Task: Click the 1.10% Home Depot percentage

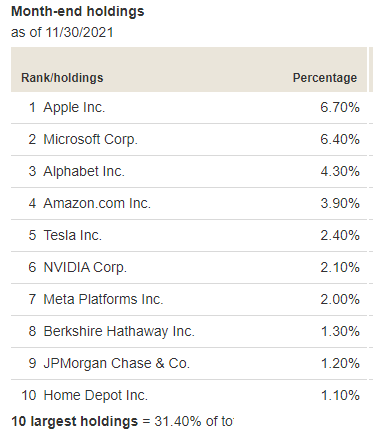Action: click(x=340, y=395)
